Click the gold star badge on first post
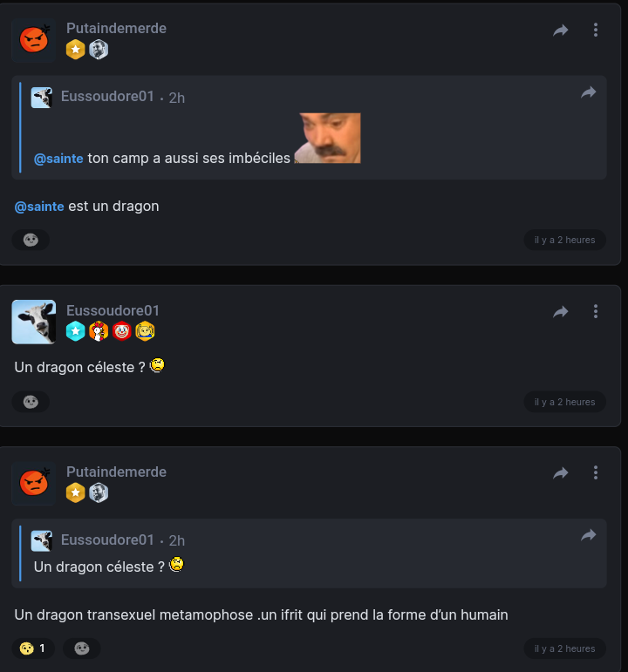 [76, 50]
